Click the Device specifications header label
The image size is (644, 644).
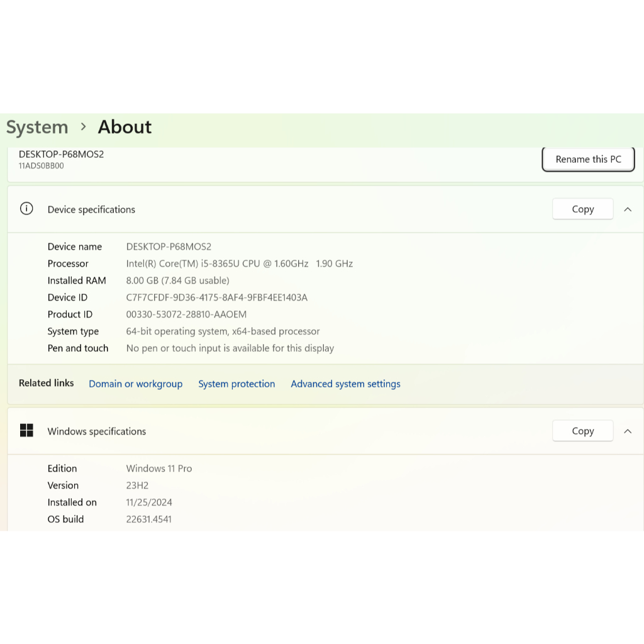click(x=91, y=209)
